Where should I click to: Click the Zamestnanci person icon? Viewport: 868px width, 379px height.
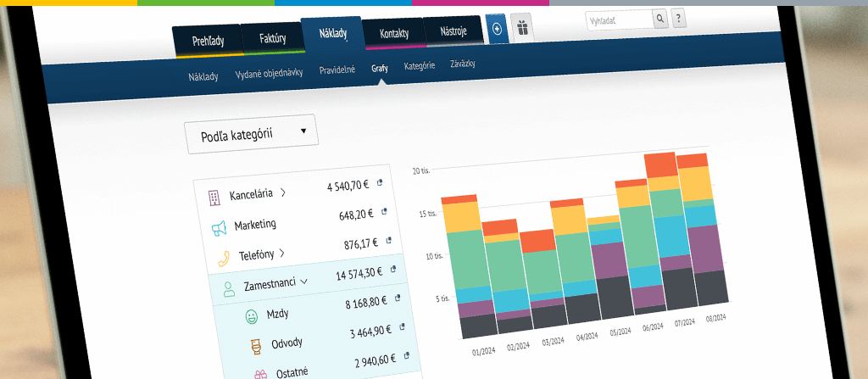point(229,288)
